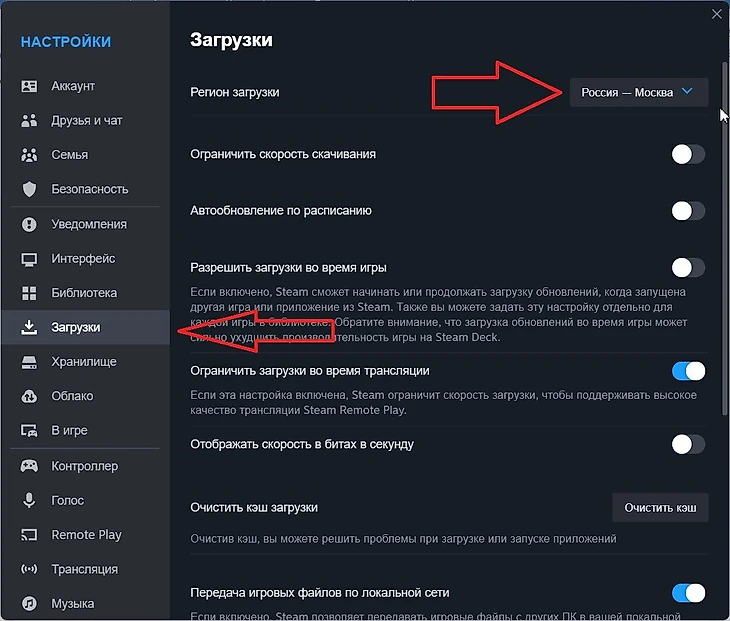Click the chevron next to Россия — Москва

[x=687, y=92]
